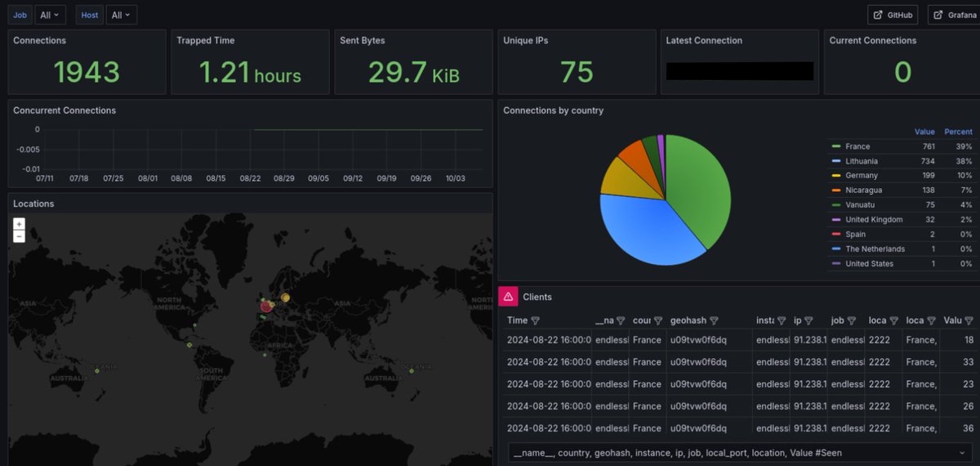Click the 0 current connections value

pyautogui.click(x=902, y=72)
